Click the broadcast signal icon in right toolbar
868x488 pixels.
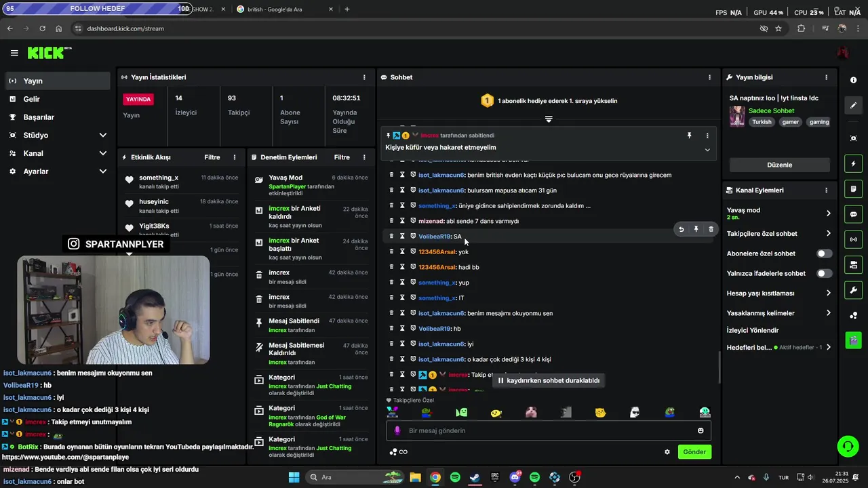[853, 239]
